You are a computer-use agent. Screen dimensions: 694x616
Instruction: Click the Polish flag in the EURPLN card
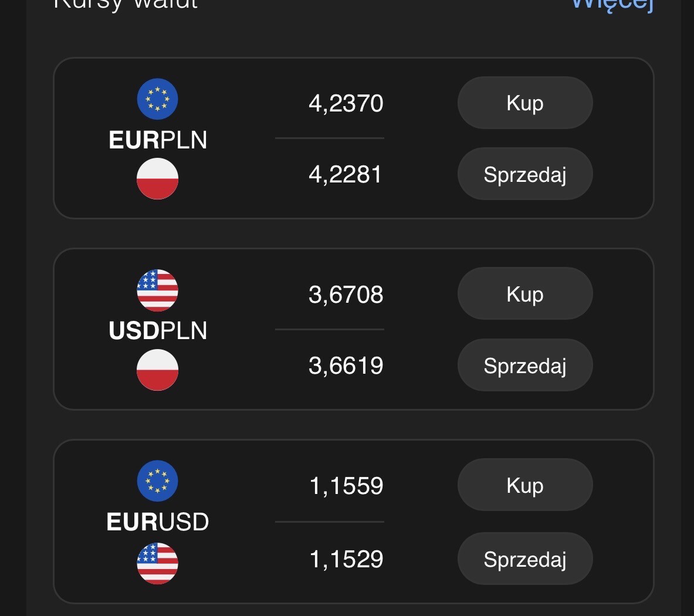(x=157, y=178)
